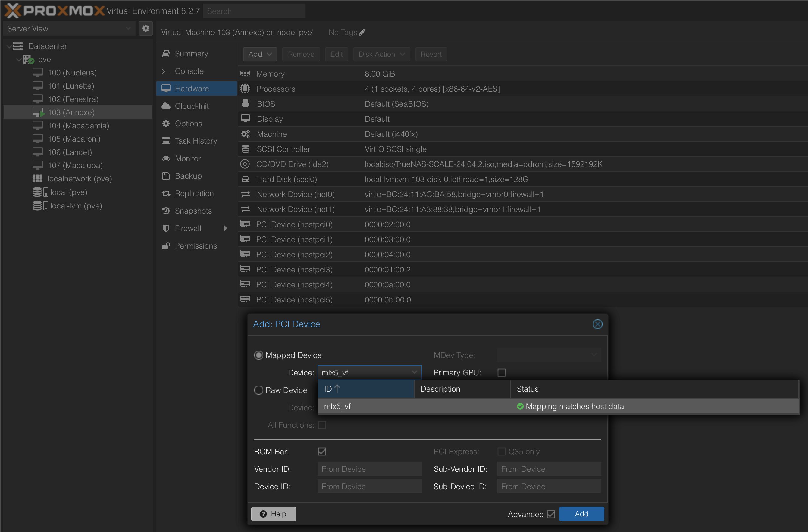
Task: Uncheck the ROM-Bar checkbox
Action: pyautogui.click(x=322, y=451)
